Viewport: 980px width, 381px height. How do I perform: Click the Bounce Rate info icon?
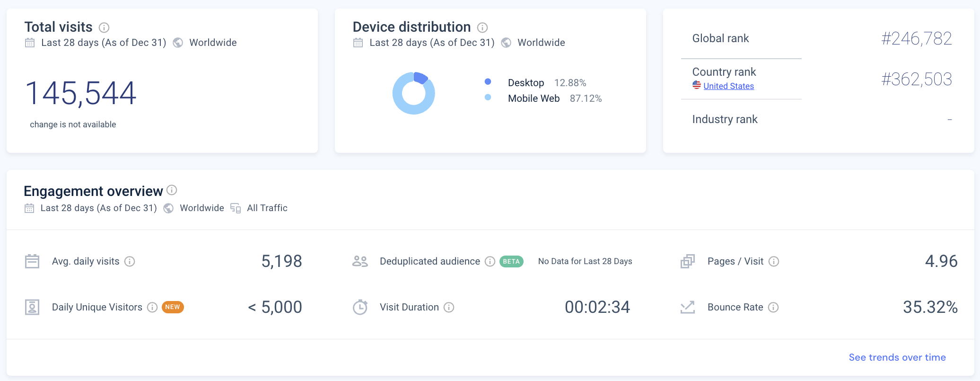click(x=773, y=307)
